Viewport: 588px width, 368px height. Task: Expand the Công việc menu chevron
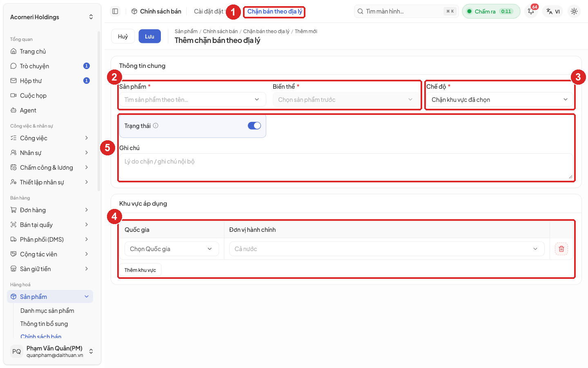pos(87,138)
